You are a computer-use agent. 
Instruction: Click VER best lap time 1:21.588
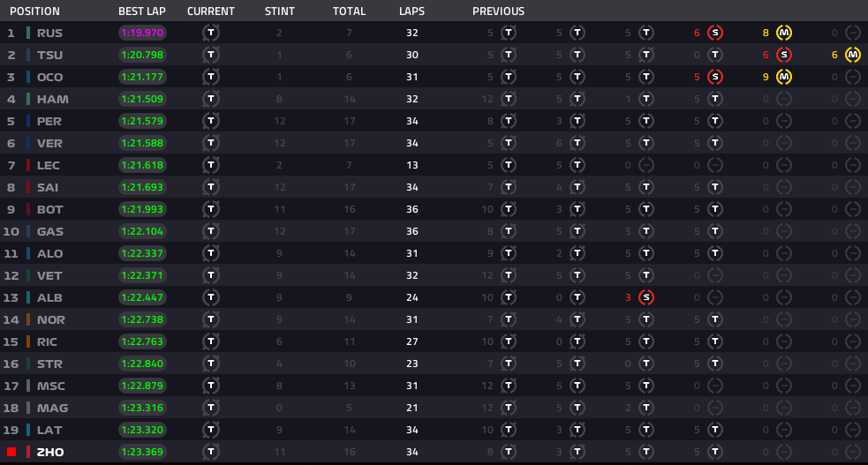click(142, 143)
